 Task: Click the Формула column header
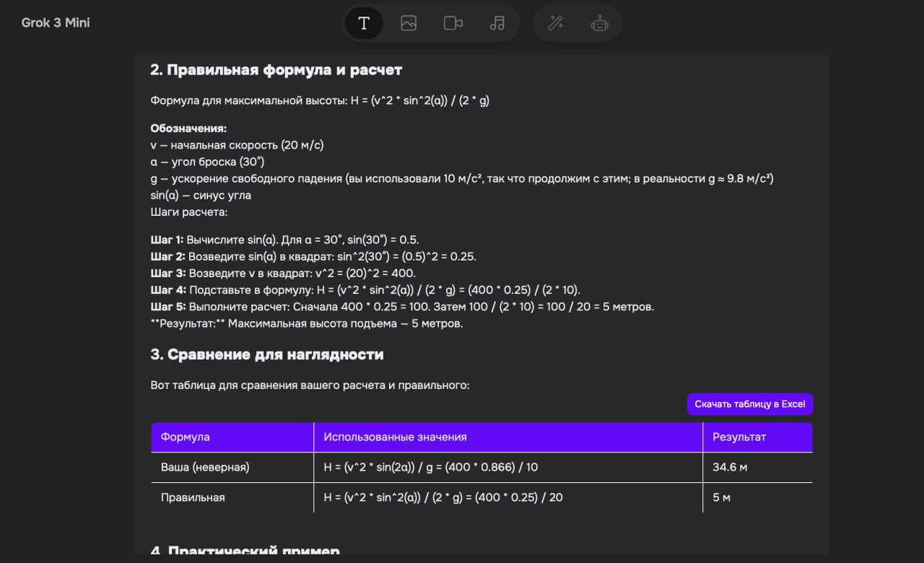186,437
